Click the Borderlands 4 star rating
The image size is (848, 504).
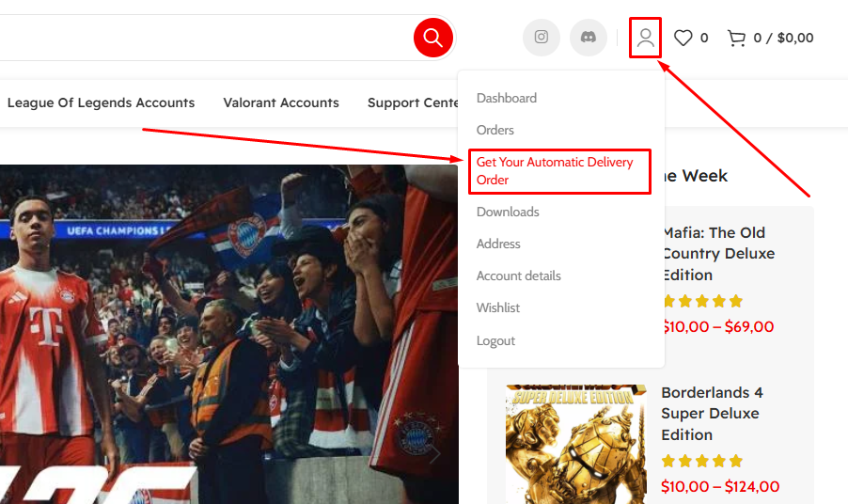(702, 462)
